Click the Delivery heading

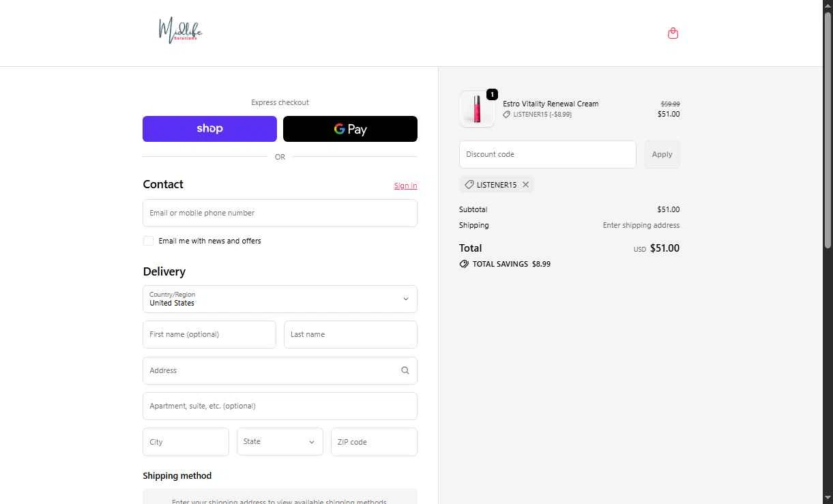coord(164,271)
